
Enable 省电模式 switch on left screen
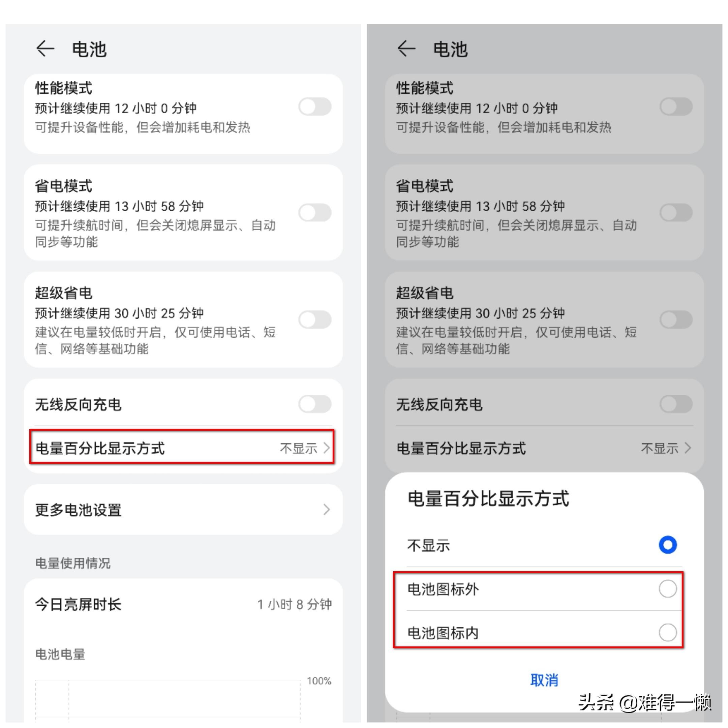pyautogui.click(x=315, y=213)
